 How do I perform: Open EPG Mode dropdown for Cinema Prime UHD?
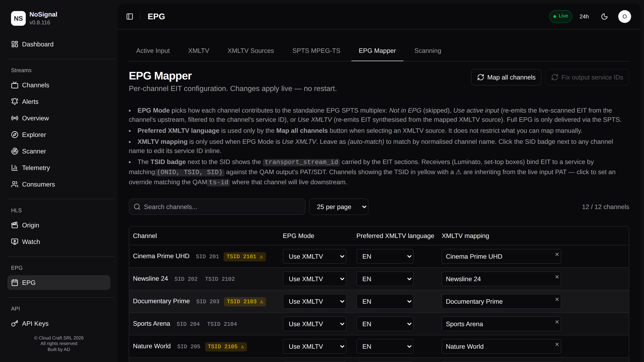click(314, 256)
